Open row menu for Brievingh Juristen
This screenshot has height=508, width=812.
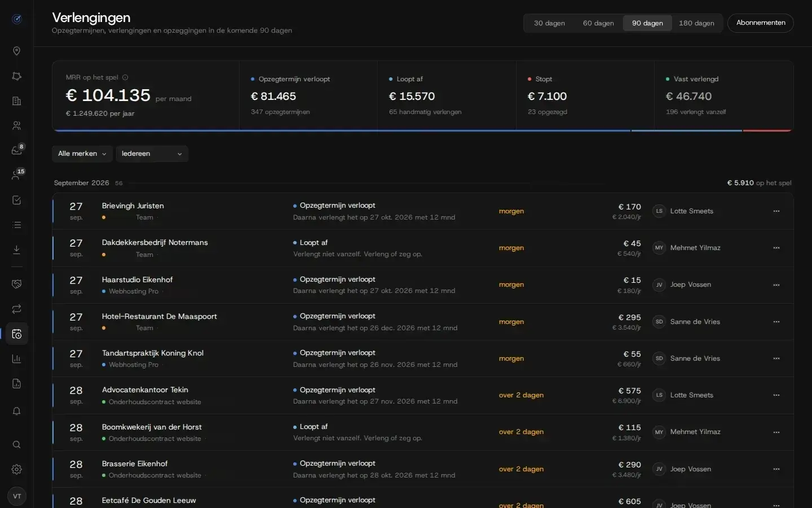[x=776, y=211]
